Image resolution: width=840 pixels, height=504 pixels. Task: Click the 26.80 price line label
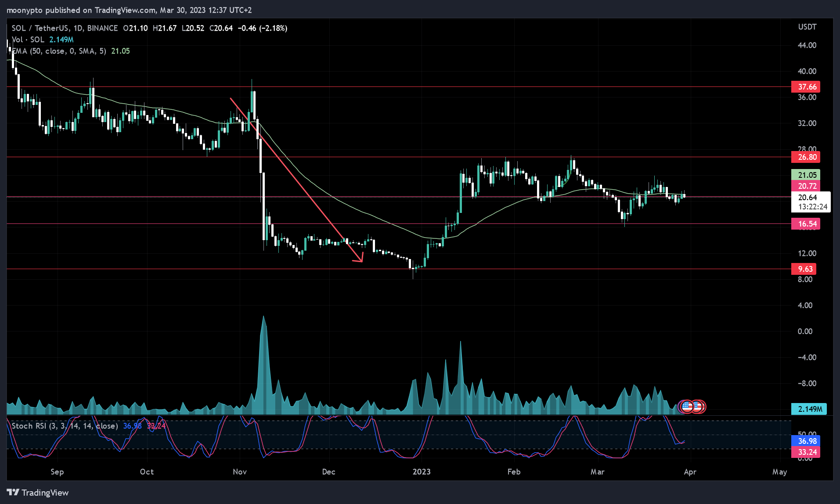[x=806, y=157]
